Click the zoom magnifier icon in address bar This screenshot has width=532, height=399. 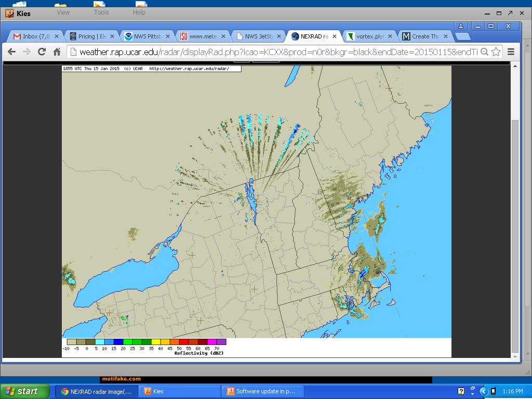(x=484, y=51)
